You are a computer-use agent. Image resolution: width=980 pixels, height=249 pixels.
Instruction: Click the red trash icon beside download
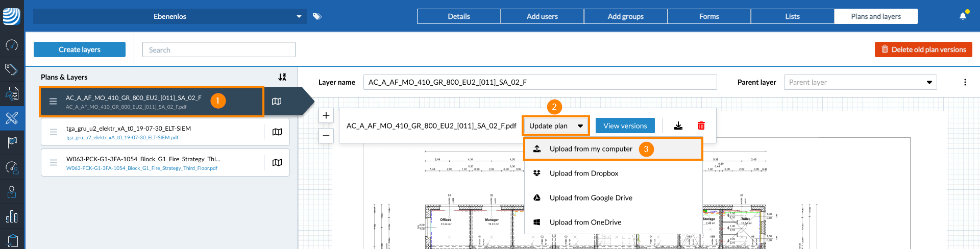[701, 126]
